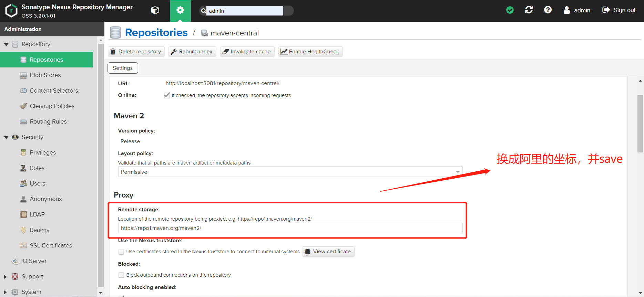The height and width of the screenshot is (297, 644).
Task: Check Block outbound connections checkbox
Action: click(x=121, y=275)
